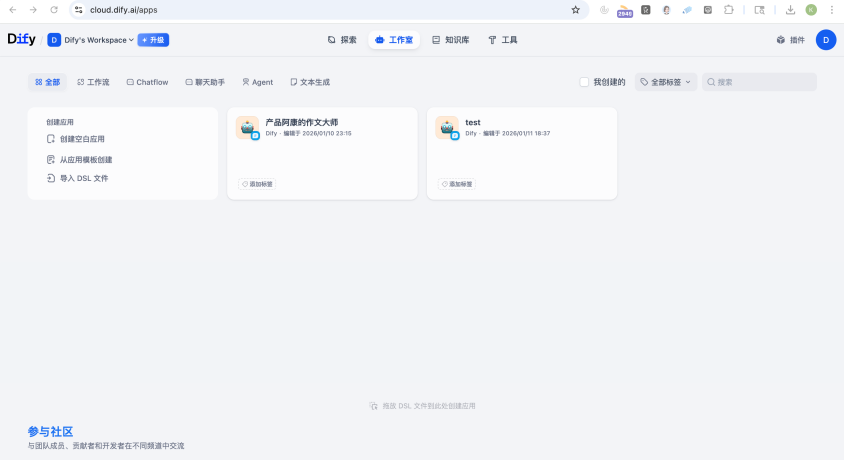
Task: Open the 探索 (Explore) page
Action: coord(342,40)
